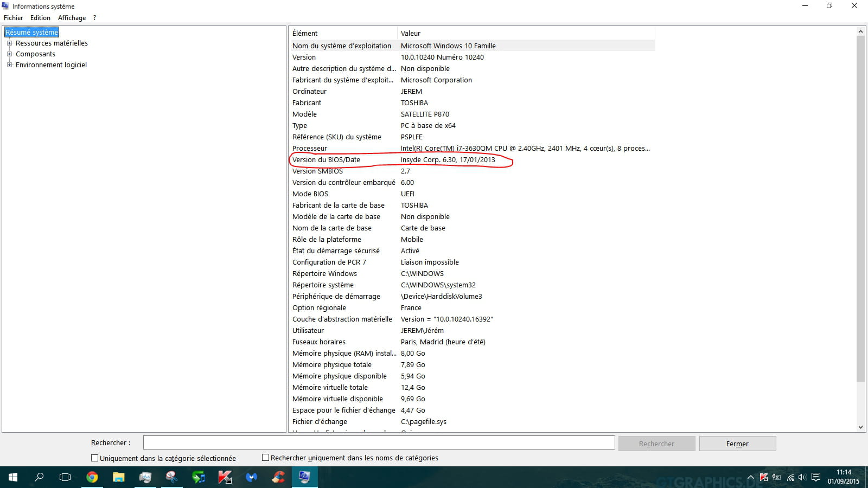Select Version 10.0.10240 Numéro 10240 row
Image resolution: width=868 pixels, height=488 pixels.
pos(472,57)
